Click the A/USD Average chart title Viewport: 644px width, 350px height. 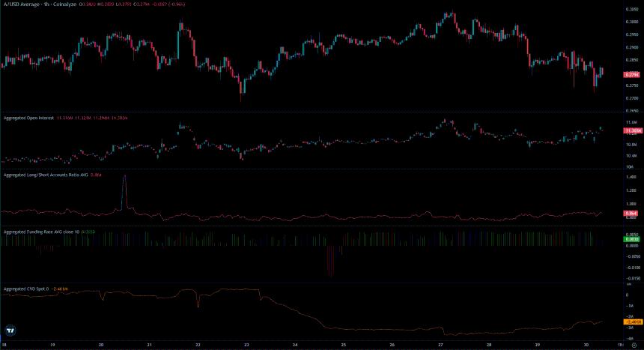(40, 4)
